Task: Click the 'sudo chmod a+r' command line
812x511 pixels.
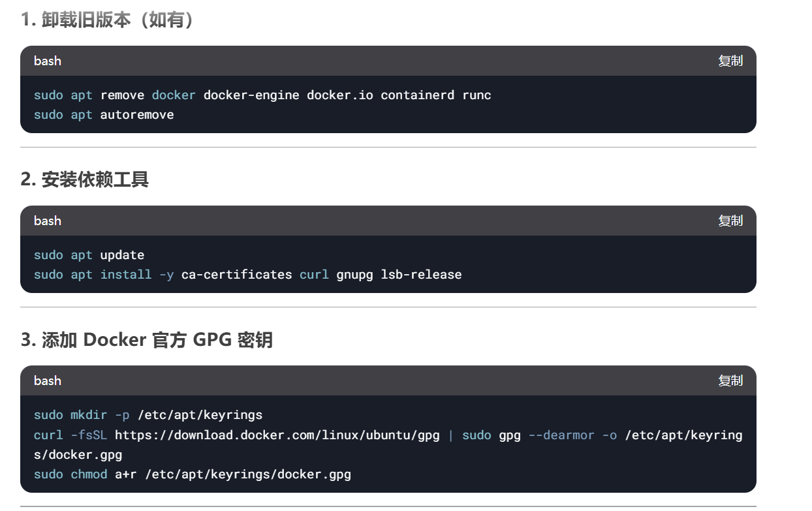Action: pos(193,474)
